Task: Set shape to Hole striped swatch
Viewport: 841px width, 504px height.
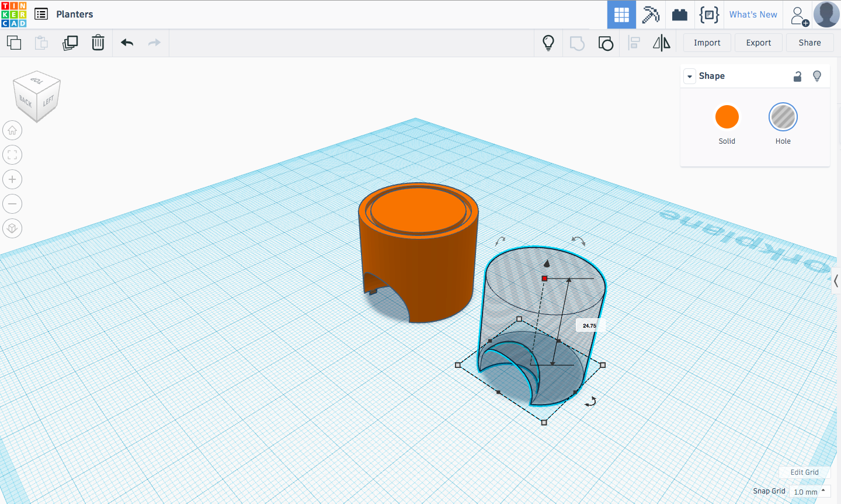Action: 783,117
